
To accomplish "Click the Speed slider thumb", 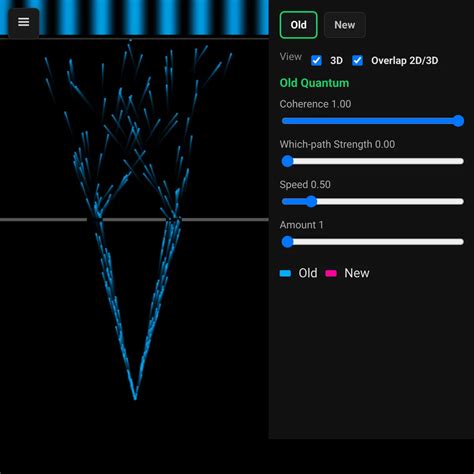I will (x=311, y=202).
